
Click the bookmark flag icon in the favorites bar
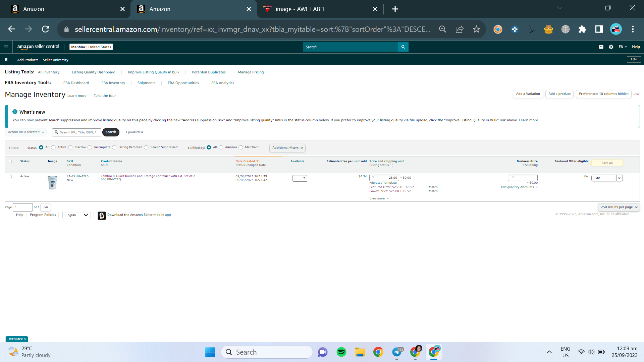[6, 60]
